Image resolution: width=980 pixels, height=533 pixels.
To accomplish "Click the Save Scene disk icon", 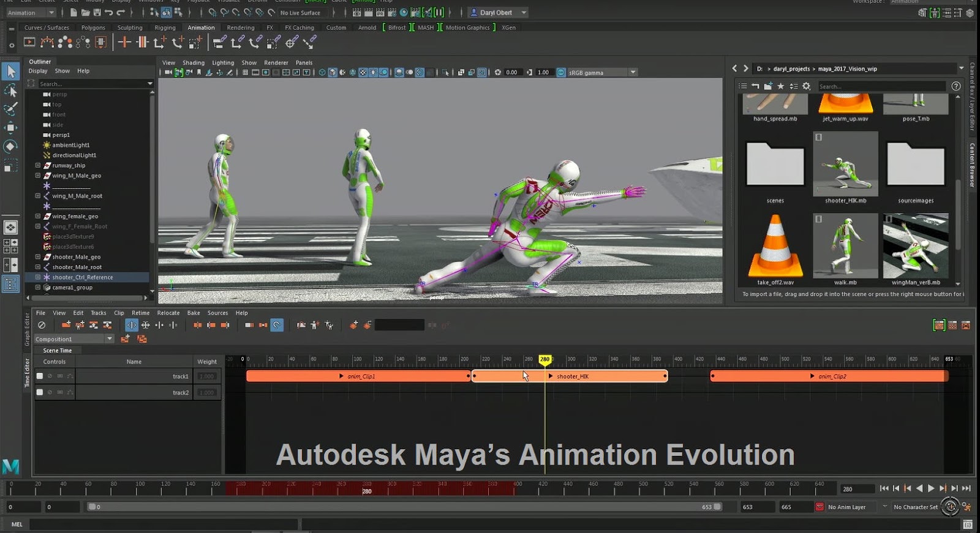I will [x=97, y=12].
